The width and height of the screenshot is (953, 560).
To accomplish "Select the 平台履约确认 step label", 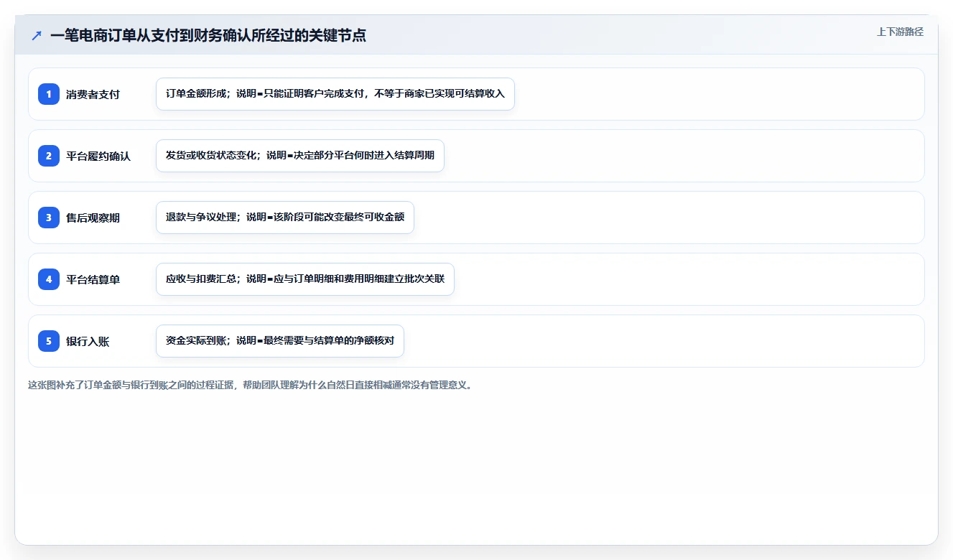I will point(98,156).
